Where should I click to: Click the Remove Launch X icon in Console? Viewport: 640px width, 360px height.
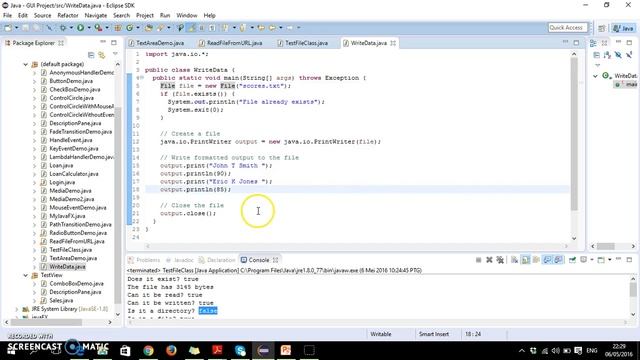coord(489,260)
